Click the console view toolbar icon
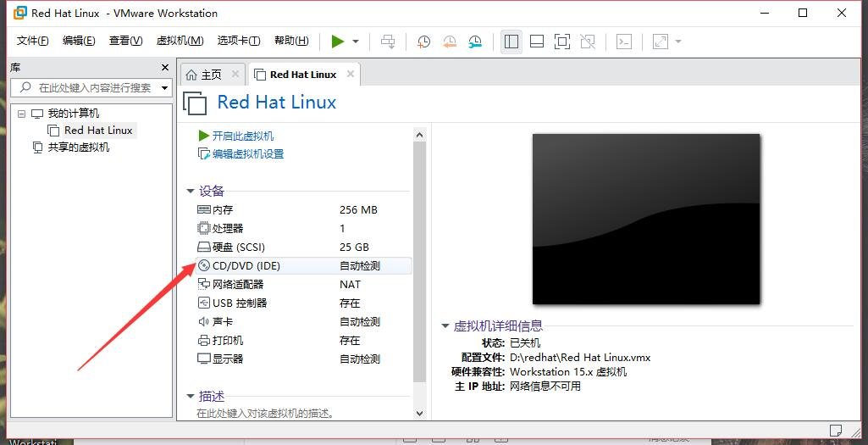This screenshot has height=445, width=868. (x=624, y=42)
